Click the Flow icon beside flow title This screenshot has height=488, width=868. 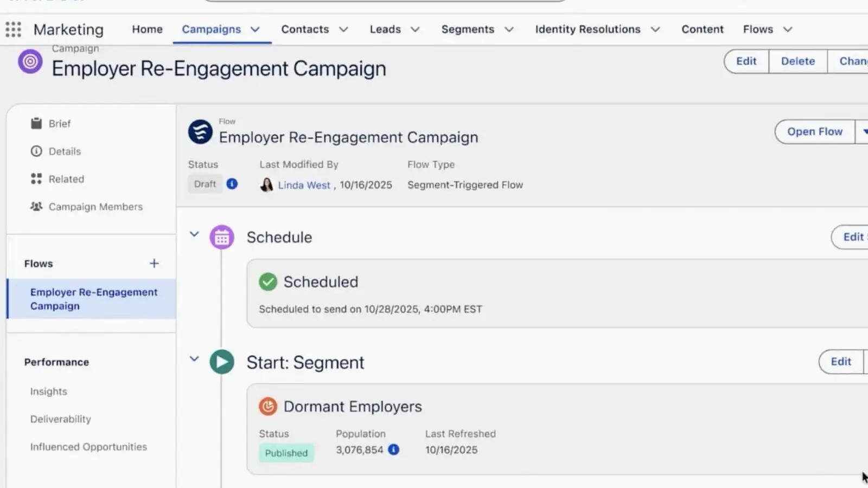pos(200,132)
